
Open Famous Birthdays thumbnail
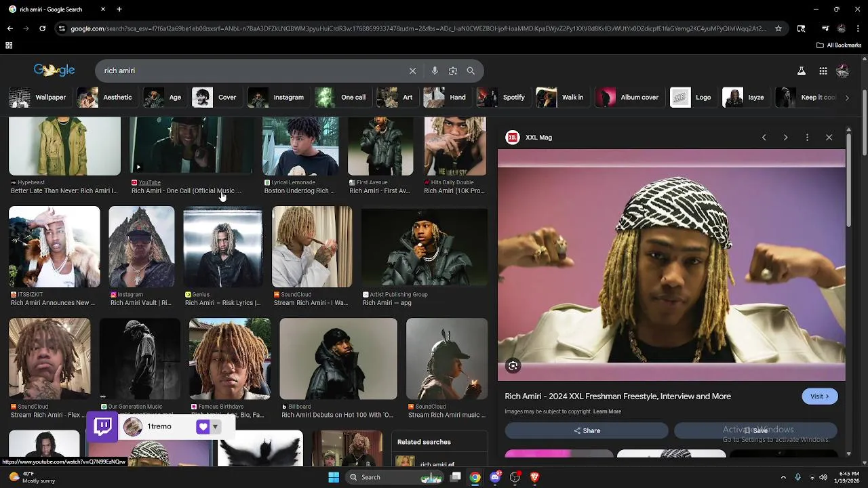[x=230, y=359]
